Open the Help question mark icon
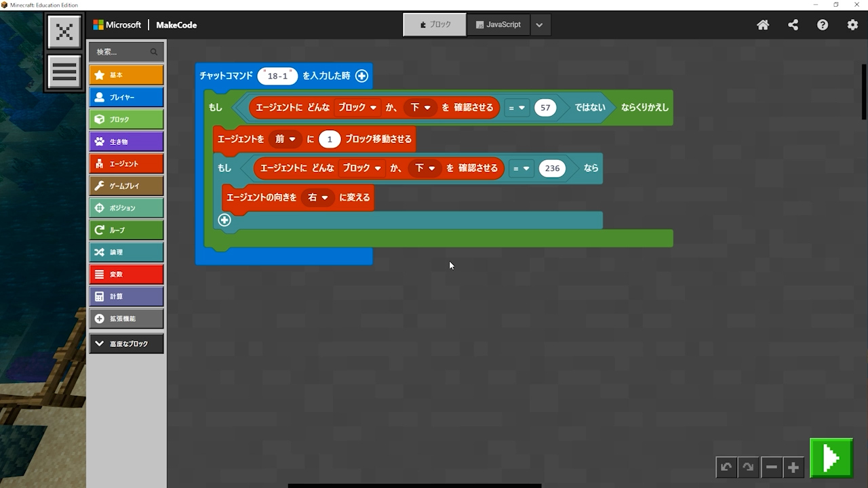Viewport: 868px width, 488px height. tap(823, 25)
